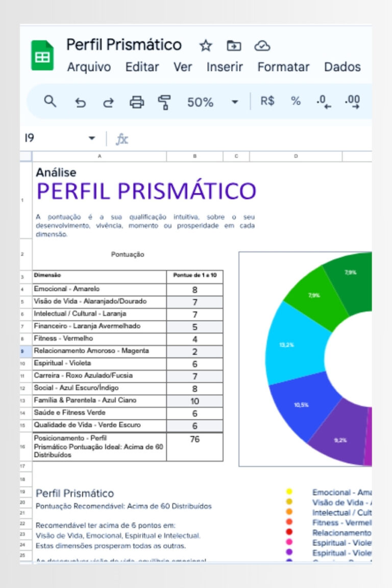
Task: Click the 'Visão de Vida' legend entry
Action: 341,502
